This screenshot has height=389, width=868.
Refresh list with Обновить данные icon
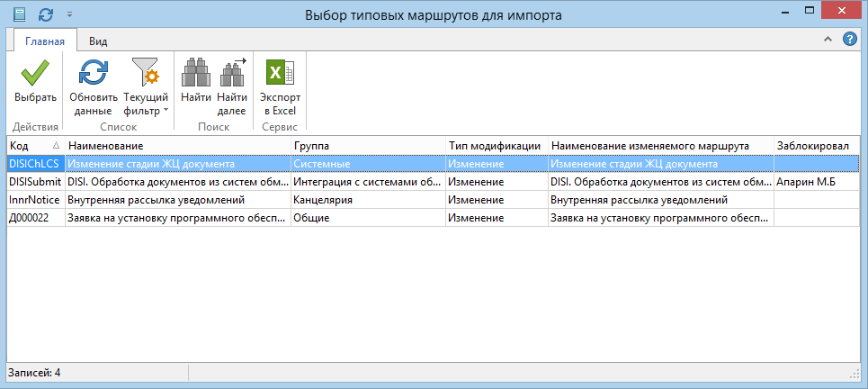pos(94,72)
